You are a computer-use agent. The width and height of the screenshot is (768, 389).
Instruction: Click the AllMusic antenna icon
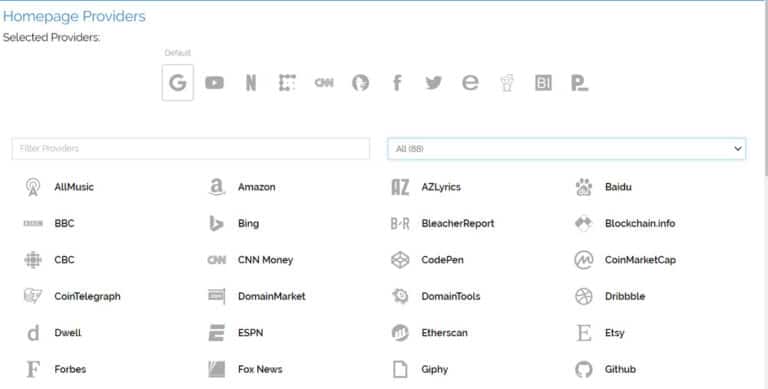[33, 187]
